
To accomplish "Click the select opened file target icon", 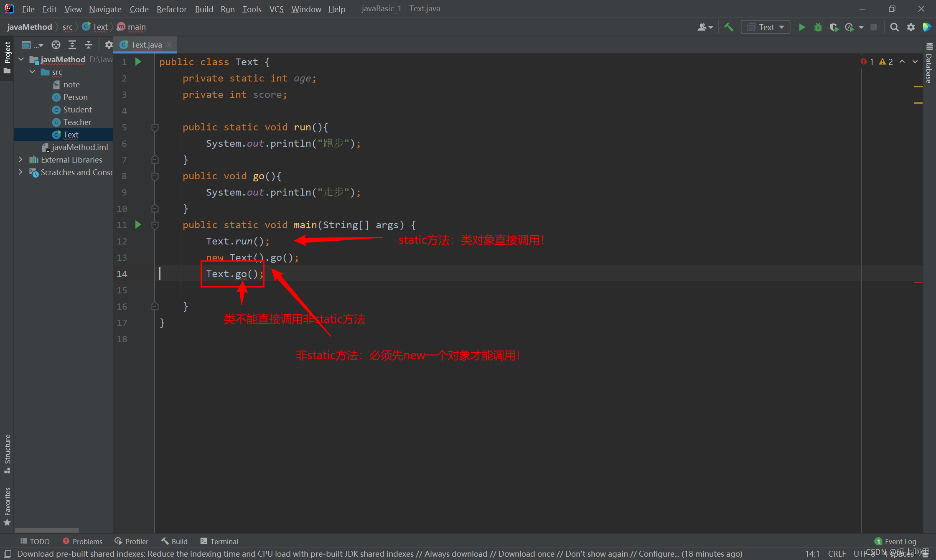I will [x=56, y=45].
